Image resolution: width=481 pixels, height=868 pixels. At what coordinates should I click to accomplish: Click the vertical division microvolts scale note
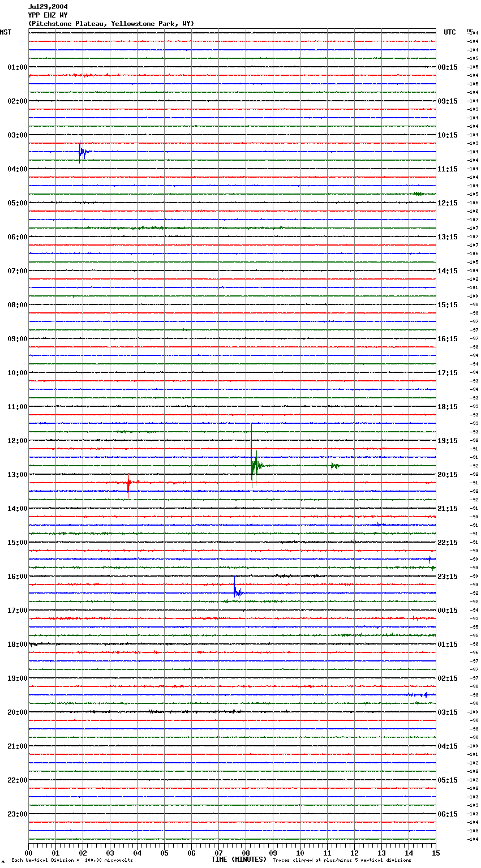[72, 860]
